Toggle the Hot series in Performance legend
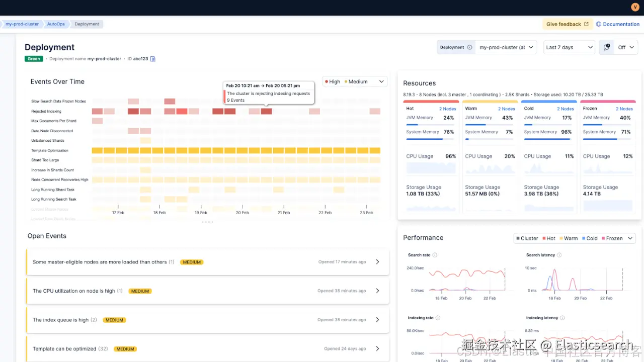Viewport: 644px width, 362px height. click(549, 238)
